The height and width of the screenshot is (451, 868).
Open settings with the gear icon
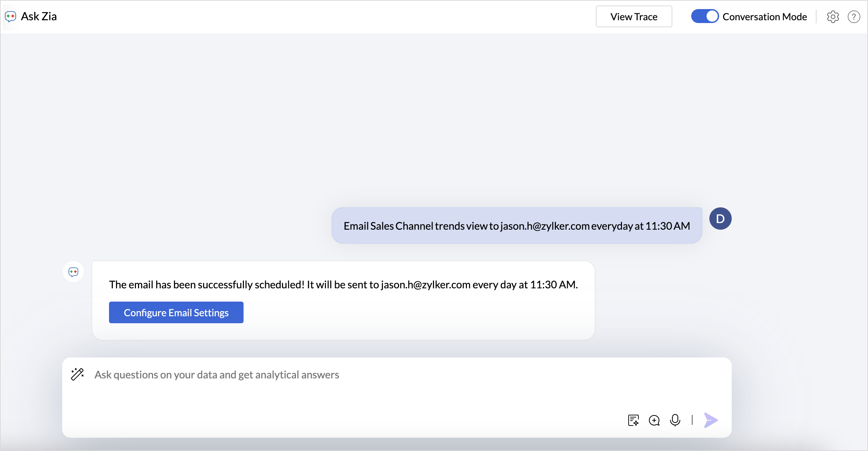point(833,17)
